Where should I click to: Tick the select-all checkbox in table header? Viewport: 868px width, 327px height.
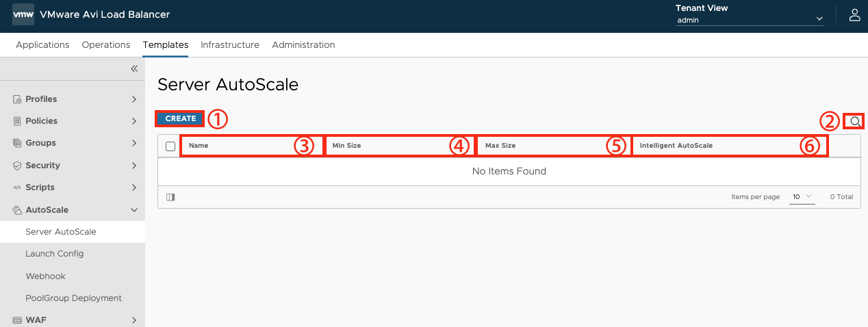coord(170,146)
